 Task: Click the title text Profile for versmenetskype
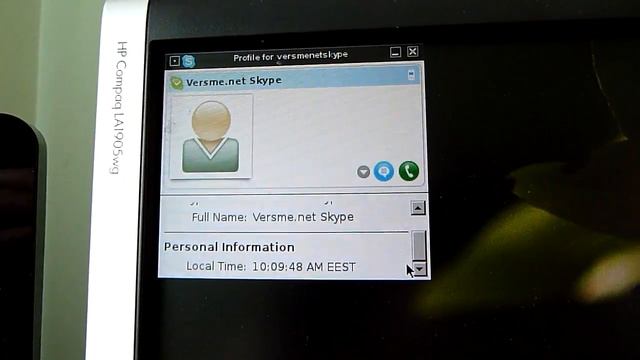point(291,56)
